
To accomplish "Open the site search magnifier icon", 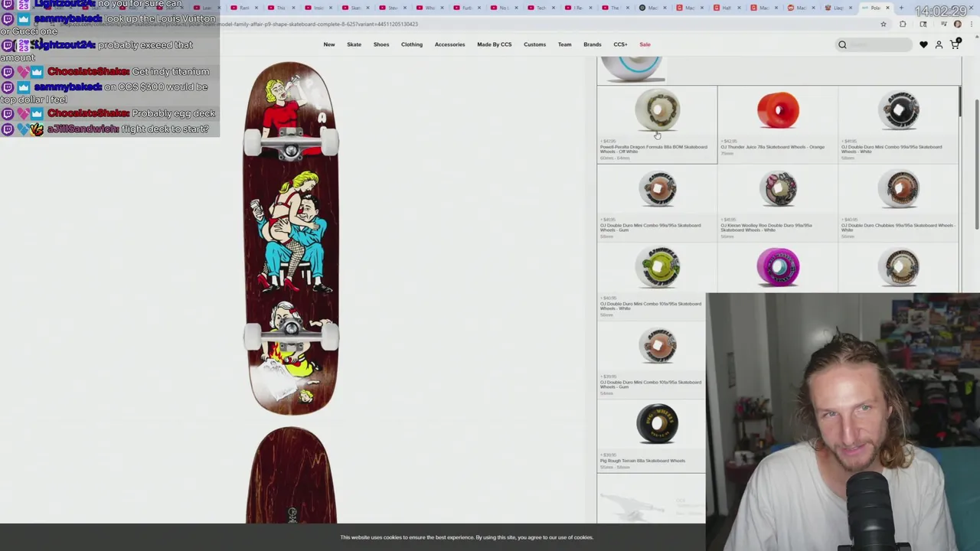I will pos(842,44).
